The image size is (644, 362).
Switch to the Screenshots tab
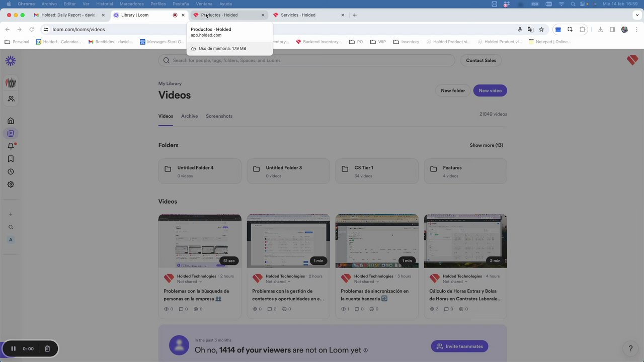[x=219, y=116]
